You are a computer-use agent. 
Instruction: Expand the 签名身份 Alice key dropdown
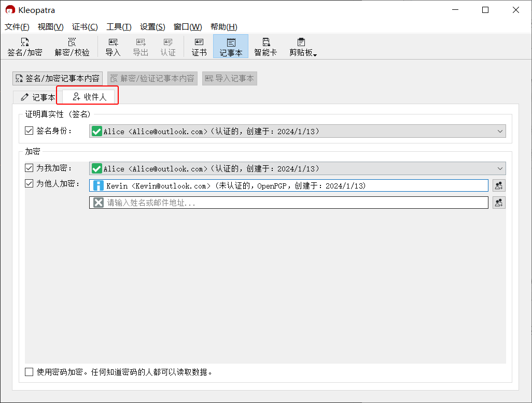coord(298,131)
